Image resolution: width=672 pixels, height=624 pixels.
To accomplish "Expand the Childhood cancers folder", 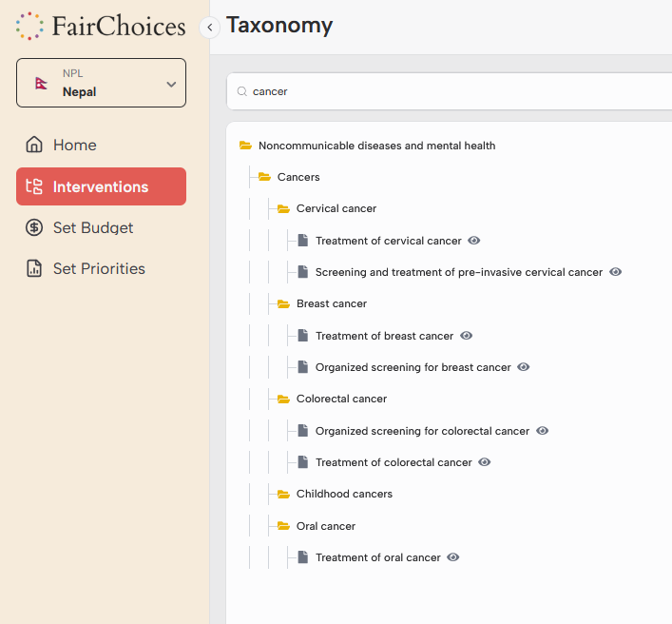I will pyautogui.click(x=283, y=494).
